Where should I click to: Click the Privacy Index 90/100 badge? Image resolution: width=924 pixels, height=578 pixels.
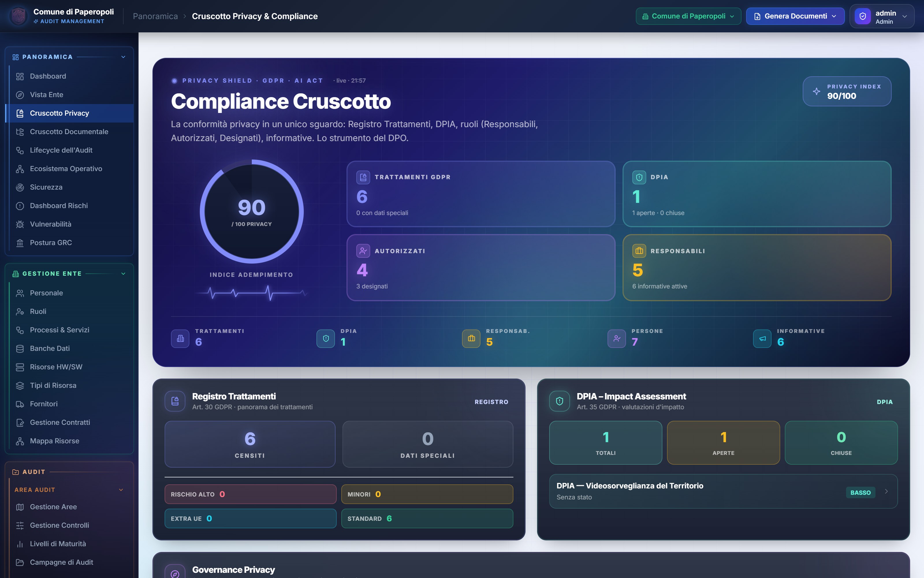[847, 91]
